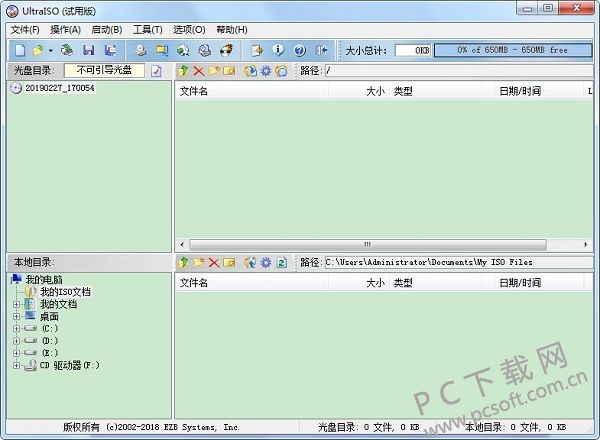Click the disc pane 路径 field showing /
This screenshot has height=440, width=600.
(x=459, y=70)
